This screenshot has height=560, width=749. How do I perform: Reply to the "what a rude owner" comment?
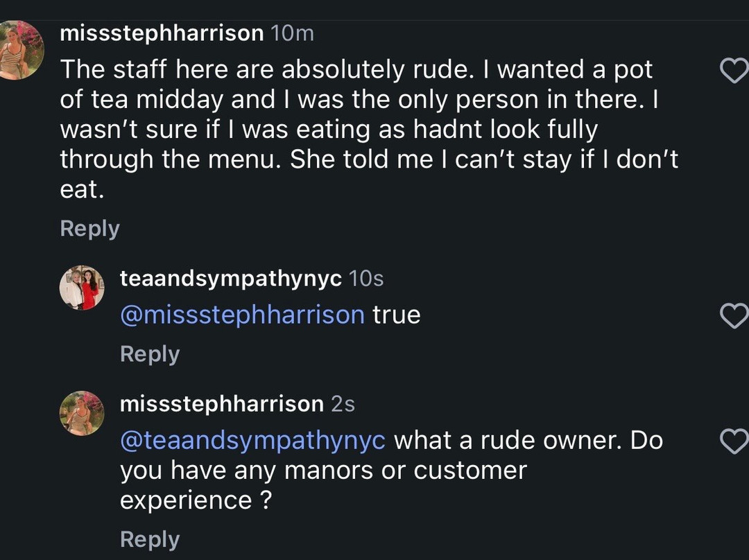[150, 539]
